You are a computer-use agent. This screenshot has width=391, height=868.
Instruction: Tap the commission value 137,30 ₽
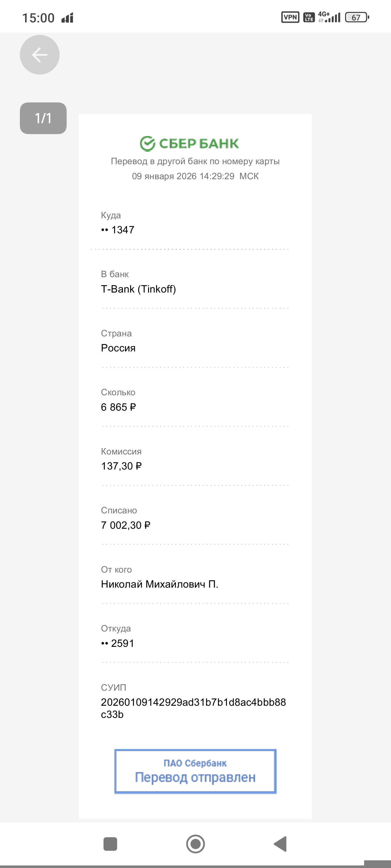[121, 466]
